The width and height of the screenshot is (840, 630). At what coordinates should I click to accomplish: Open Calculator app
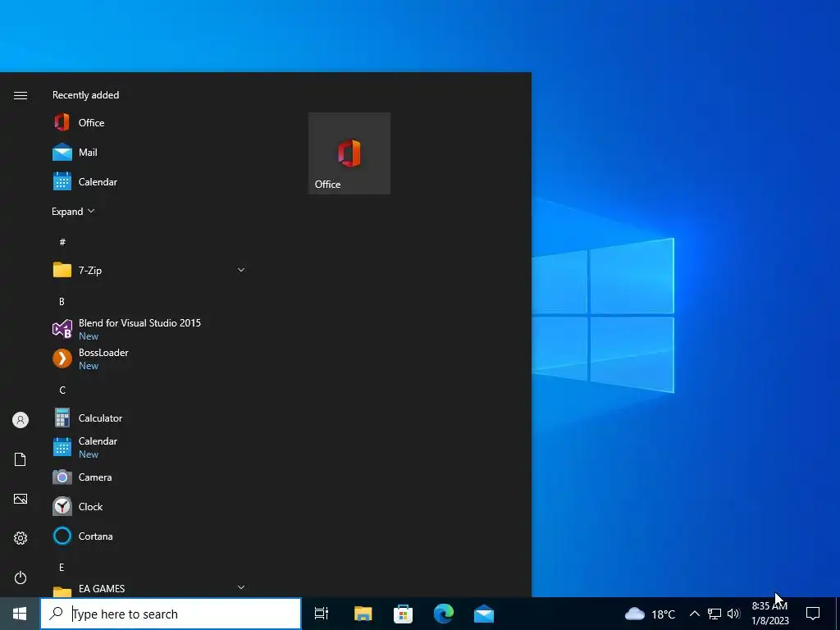tap(150, 418)
